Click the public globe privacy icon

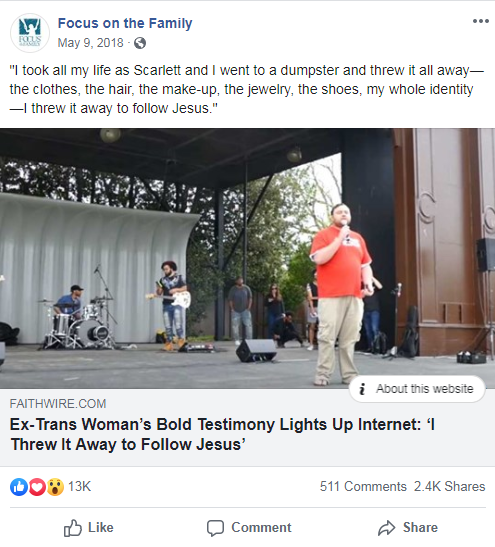click(140, 43)
